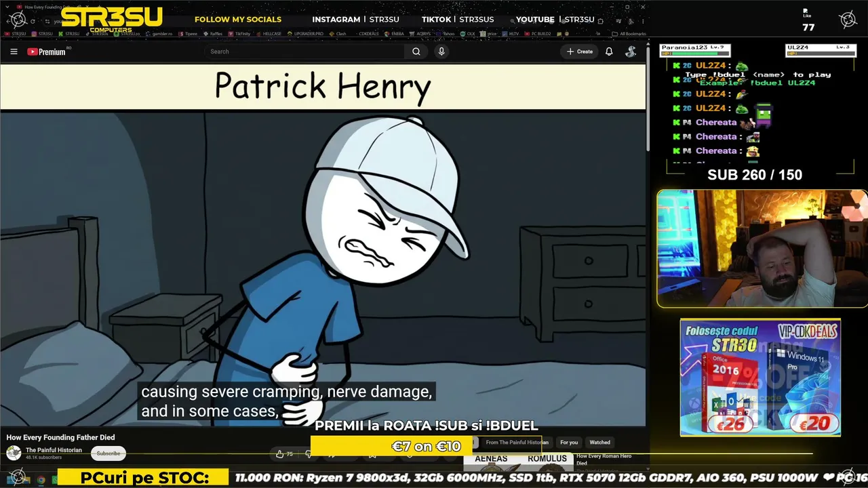
Task: Click the UL2Z4 HP bar
Action: [x=821, y=54]
